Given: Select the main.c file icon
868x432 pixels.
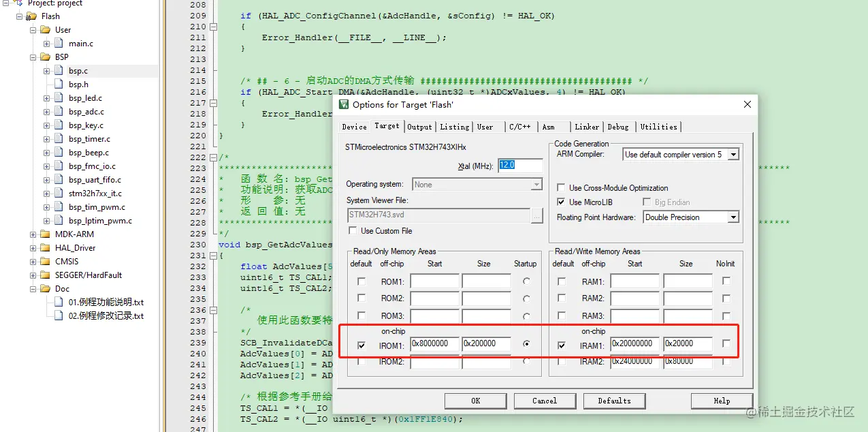Looking at the screenshot, I should pyautogui.click(x=59, y=44).
